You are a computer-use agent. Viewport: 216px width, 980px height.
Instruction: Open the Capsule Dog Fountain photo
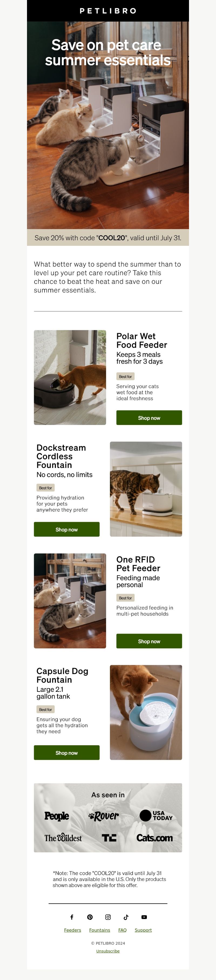click(146, 712)
